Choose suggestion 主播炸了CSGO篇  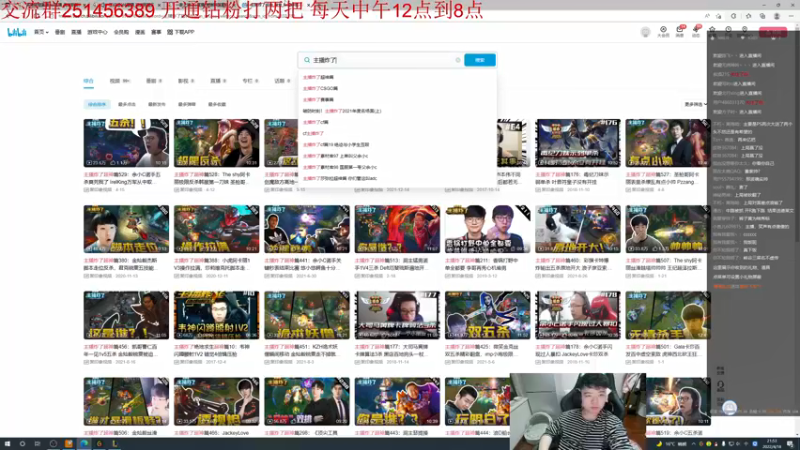click(x=397, y=88)
